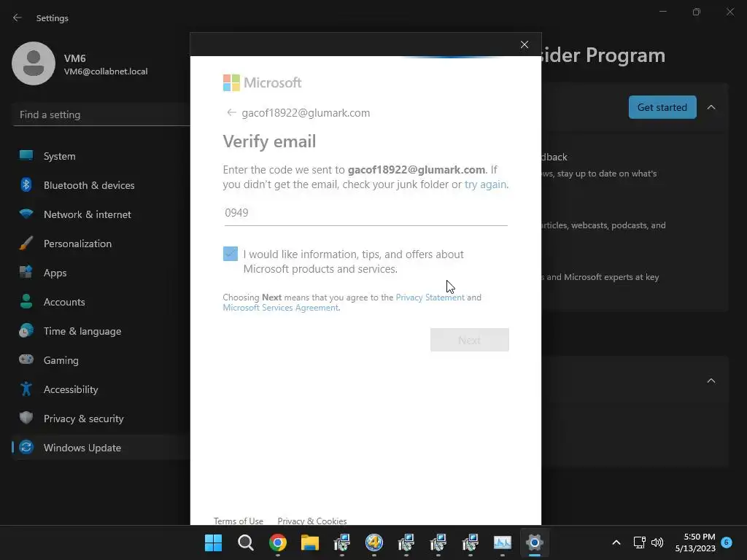Go back using Settings back arrow
The height and width of the screenshot is (560, 747).
18,17
